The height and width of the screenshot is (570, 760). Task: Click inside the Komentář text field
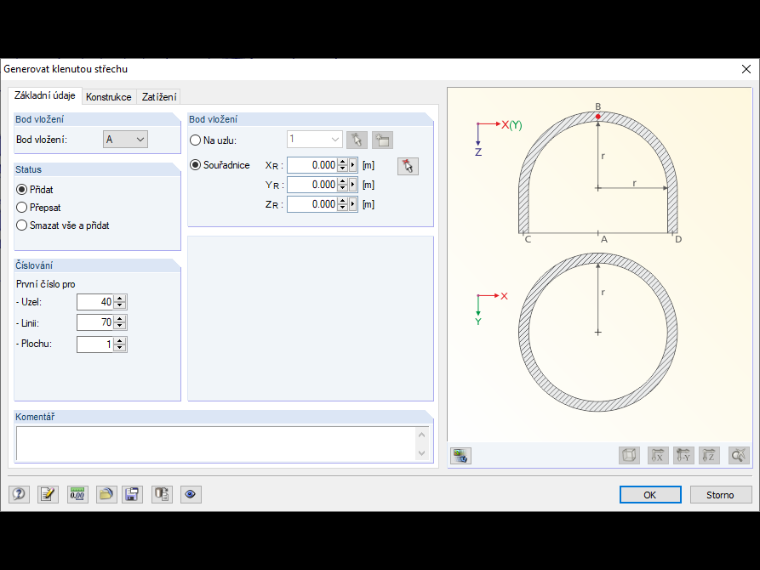216,443
